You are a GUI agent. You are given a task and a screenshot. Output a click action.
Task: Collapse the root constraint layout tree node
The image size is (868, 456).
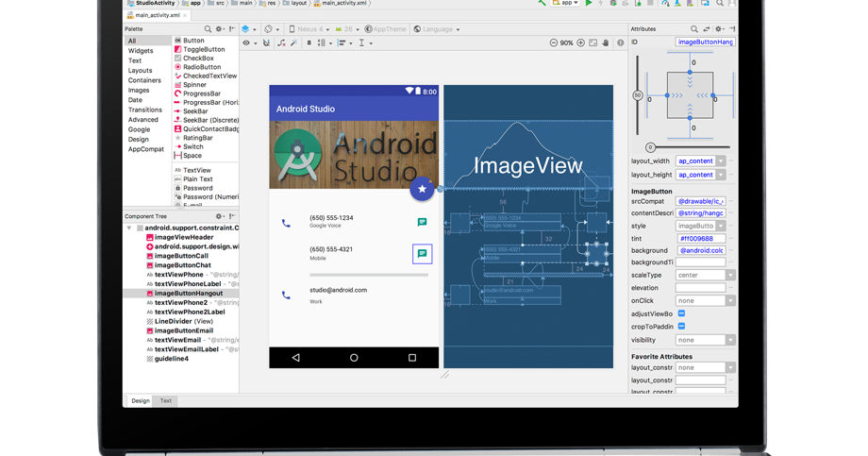pos(129,228)
